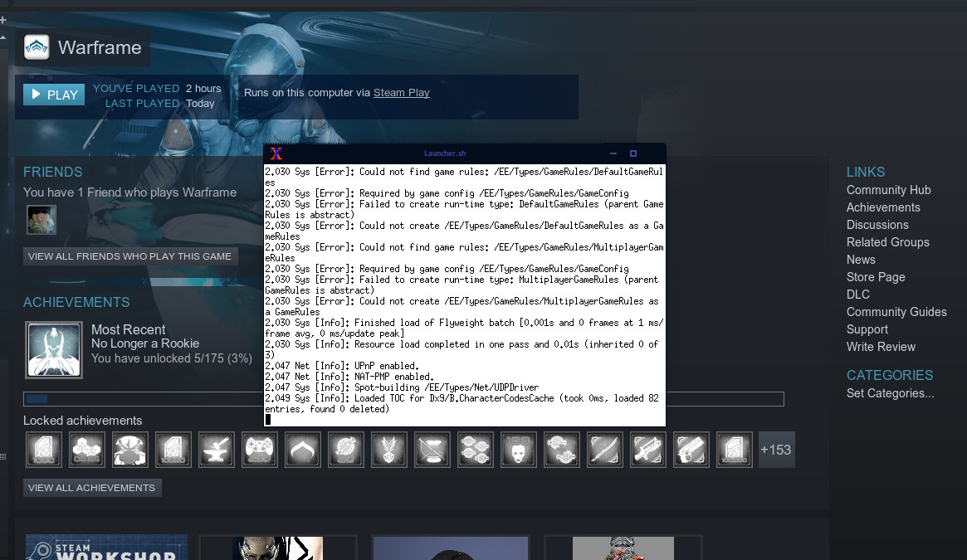
Task: Select the bow and arrow achievement icon
Action: pos(432,450)
